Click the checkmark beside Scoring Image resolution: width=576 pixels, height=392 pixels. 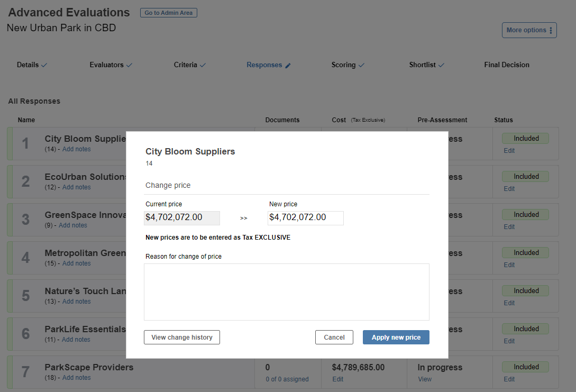(361, 65)
